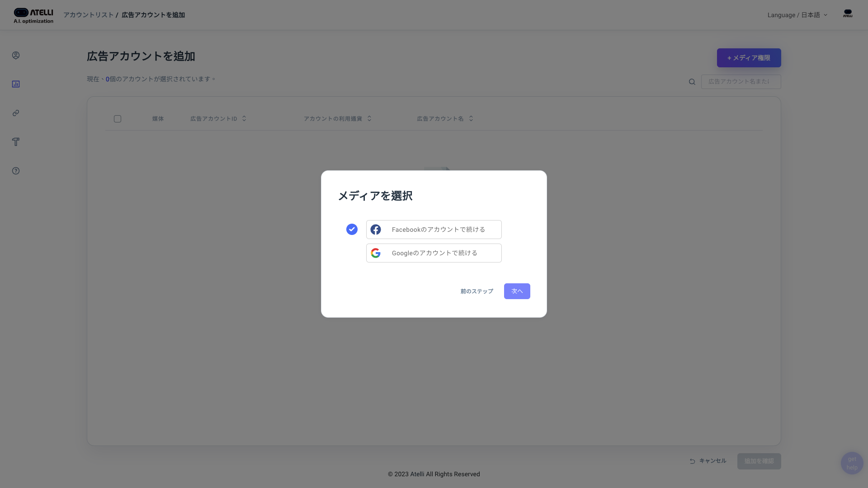868x488 pixels.
Task: Sort by 広告アカウントID column arrows
Action: tap(244, 118)
